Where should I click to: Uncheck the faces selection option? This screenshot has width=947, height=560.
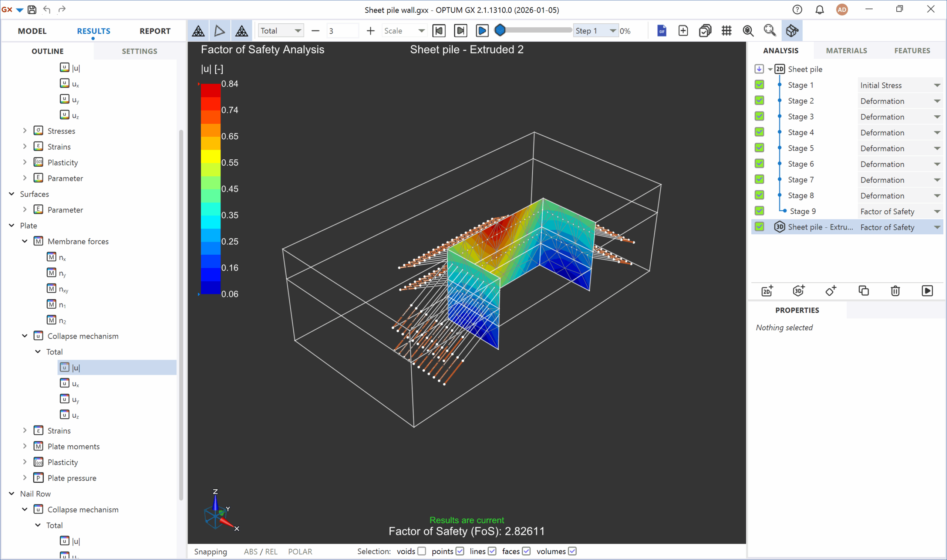pos(527,551)
